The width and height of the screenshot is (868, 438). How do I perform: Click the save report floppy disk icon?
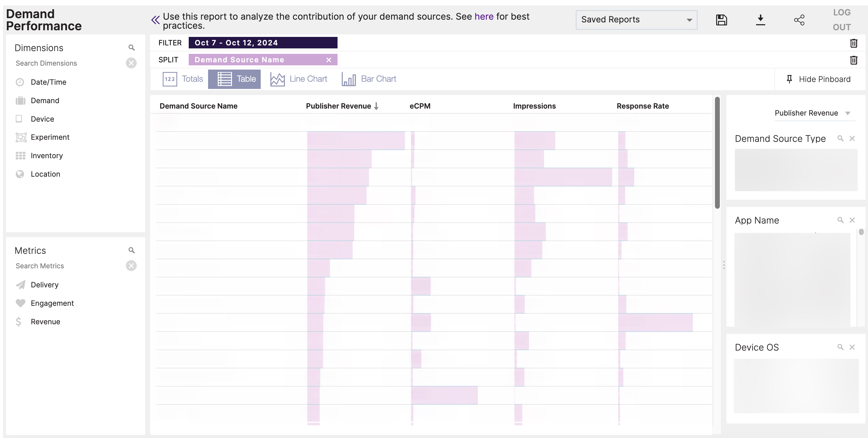click(x=721, y=20)
